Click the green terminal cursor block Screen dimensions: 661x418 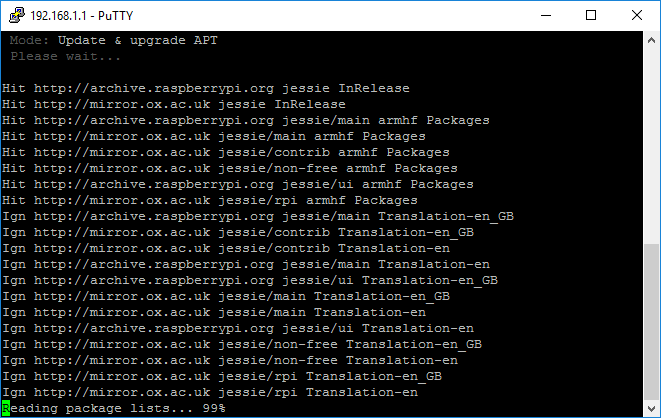(x=6, y=408)
